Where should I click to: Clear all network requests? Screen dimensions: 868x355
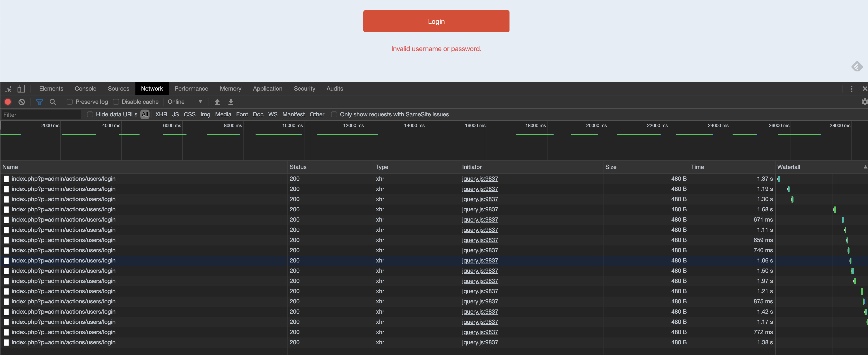[x=21, y=102]
